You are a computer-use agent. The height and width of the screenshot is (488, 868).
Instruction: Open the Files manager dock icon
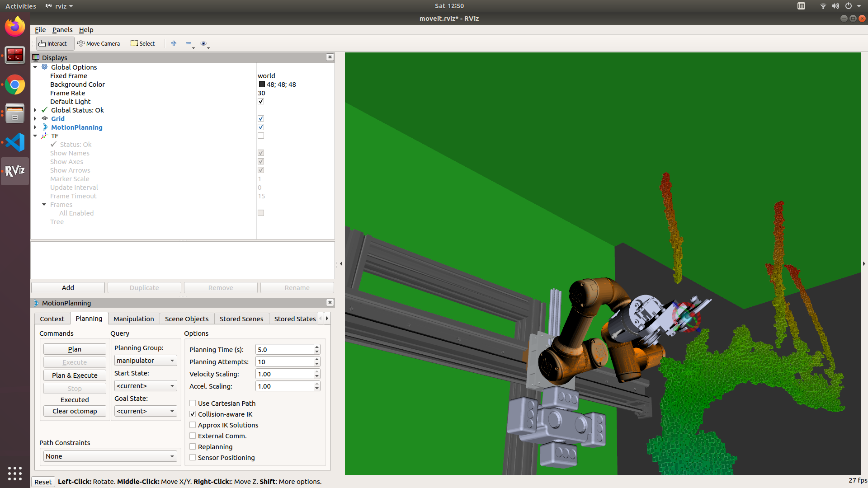15,113
